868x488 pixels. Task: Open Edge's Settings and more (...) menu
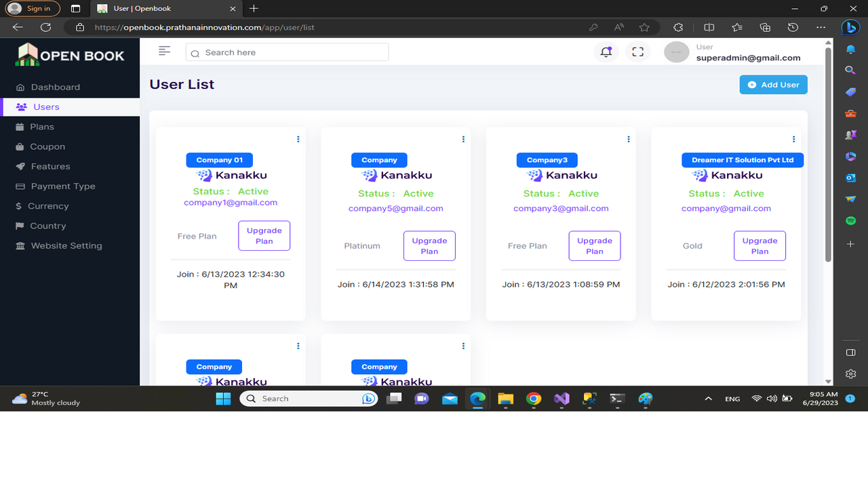click(x=821, y=27)
